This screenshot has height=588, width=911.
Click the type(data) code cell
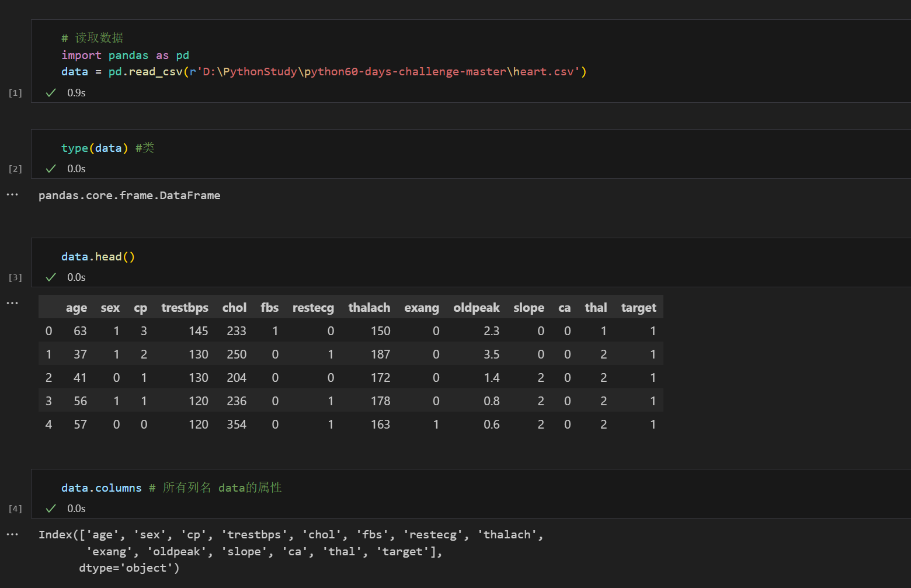107,148
